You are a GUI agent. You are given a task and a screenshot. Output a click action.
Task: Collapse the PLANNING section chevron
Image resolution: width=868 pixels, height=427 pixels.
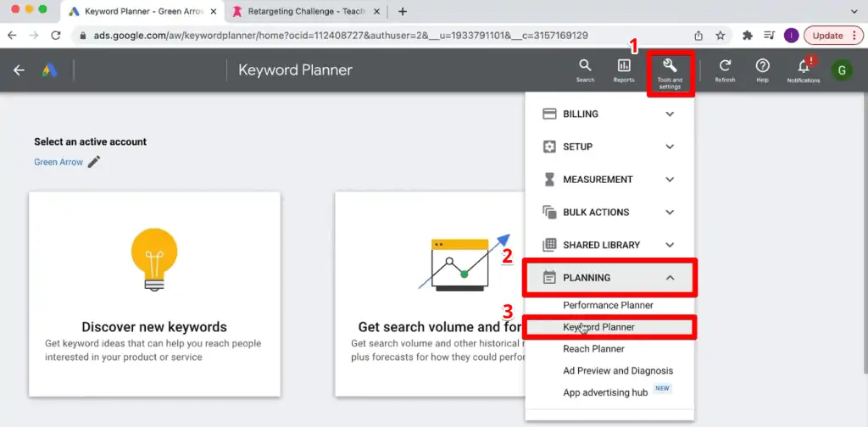670,277
